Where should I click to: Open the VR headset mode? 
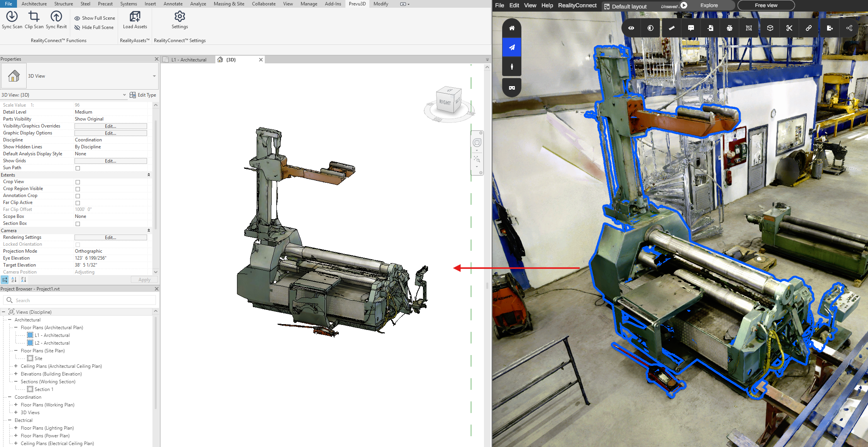point(512,88)
